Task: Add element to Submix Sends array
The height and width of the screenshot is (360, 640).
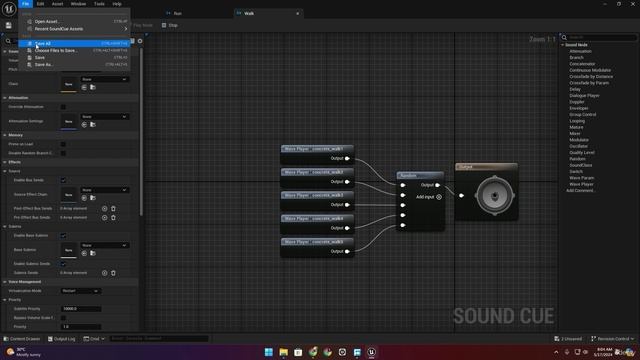Action: pyautogui.click(x=104, y=273)
